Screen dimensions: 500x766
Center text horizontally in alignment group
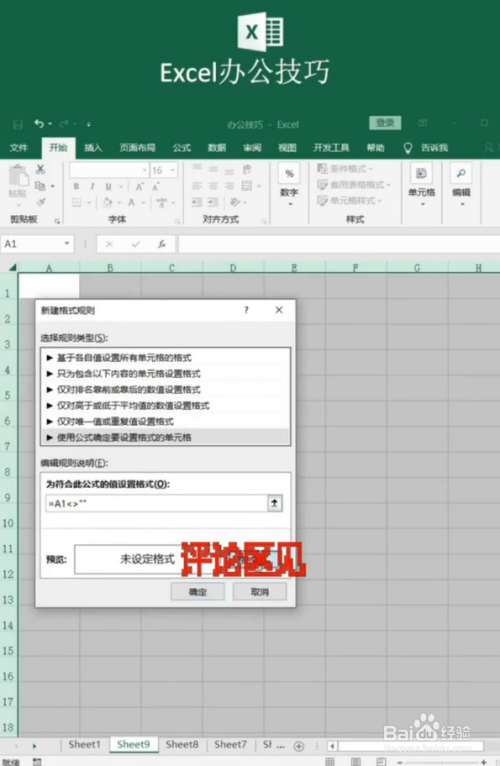coord(213,186)
